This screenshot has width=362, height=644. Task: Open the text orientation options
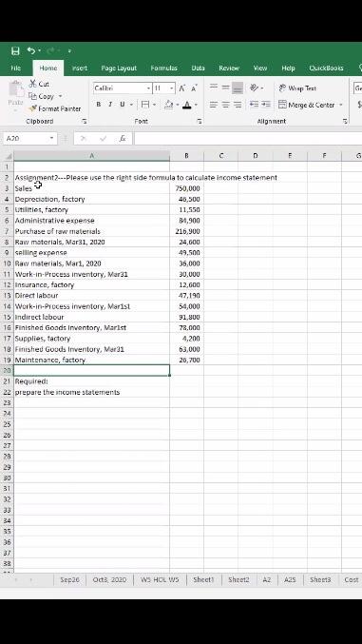(x=255, y=88)
